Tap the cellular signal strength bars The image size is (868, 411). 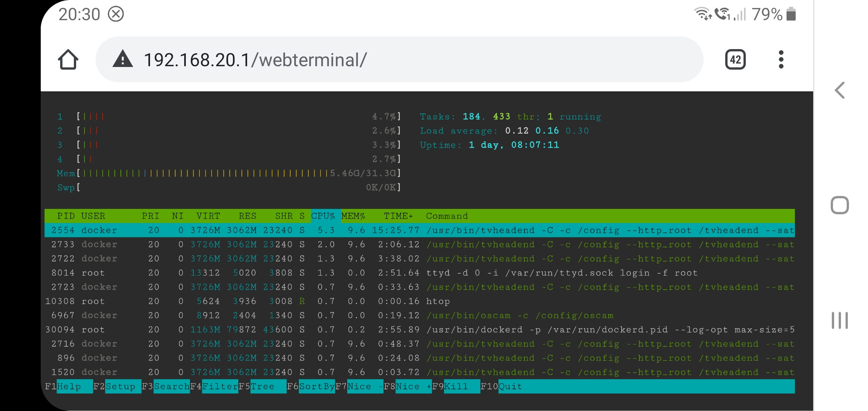(740, 14)
